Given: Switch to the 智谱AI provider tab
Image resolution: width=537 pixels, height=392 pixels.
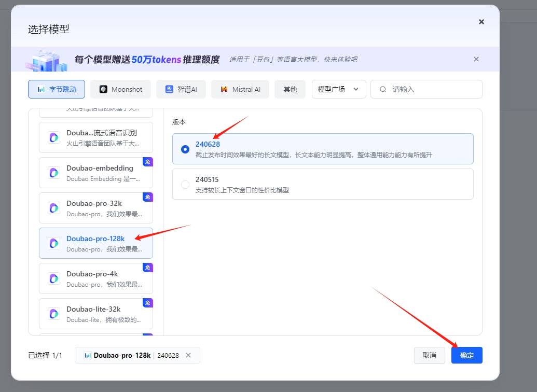Looking at the screenshot, I should [x=181, y=89].
